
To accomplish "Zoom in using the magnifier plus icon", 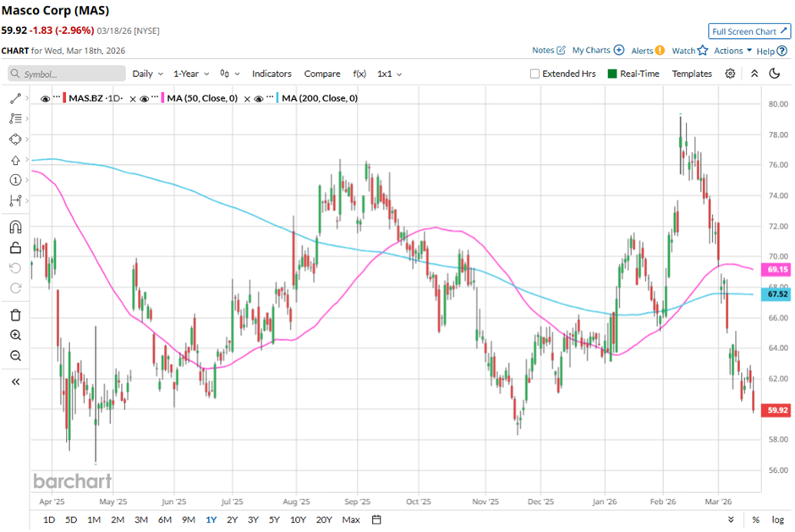I will [x=15, y=336].
